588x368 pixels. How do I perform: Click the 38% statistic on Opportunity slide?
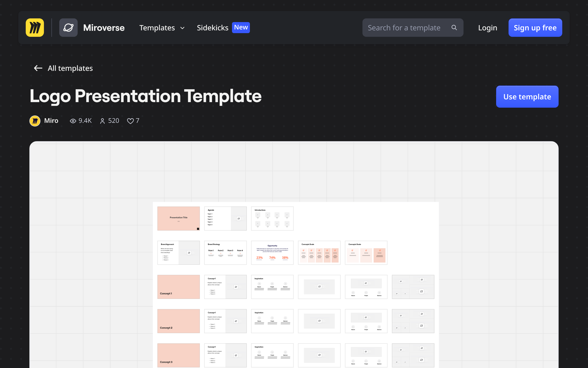[285, 258]
